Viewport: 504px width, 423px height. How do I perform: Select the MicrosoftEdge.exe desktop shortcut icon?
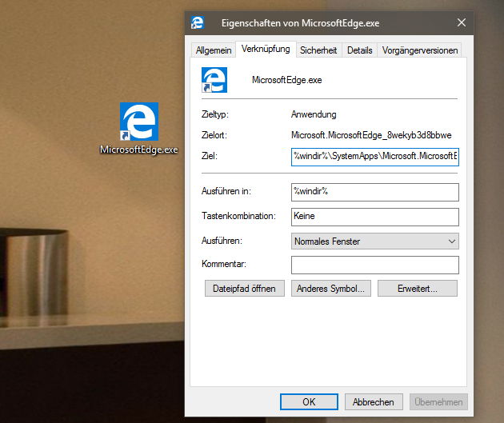pos(139,122)
